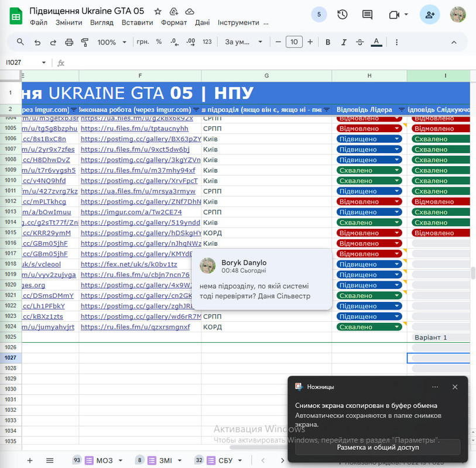Click Варіант 1 chip in row 1025
The image size is (476, 468).
point(441,338)
